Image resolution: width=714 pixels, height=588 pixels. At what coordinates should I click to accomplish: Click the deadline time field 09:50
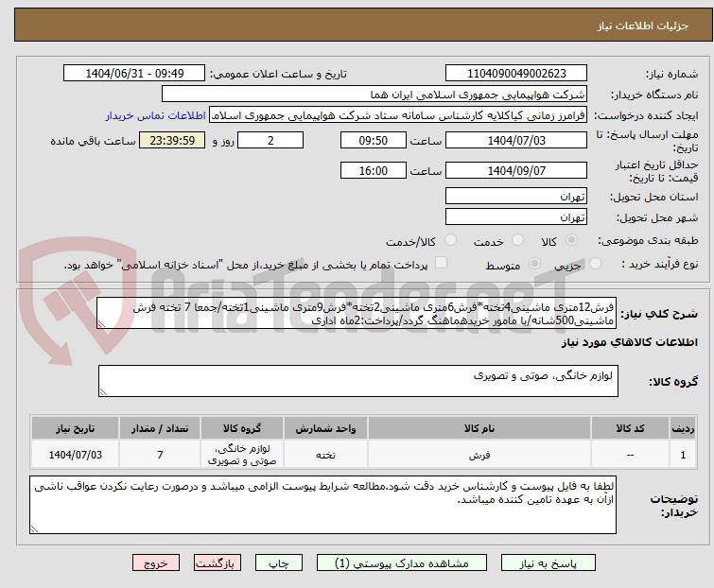(373, 140)
